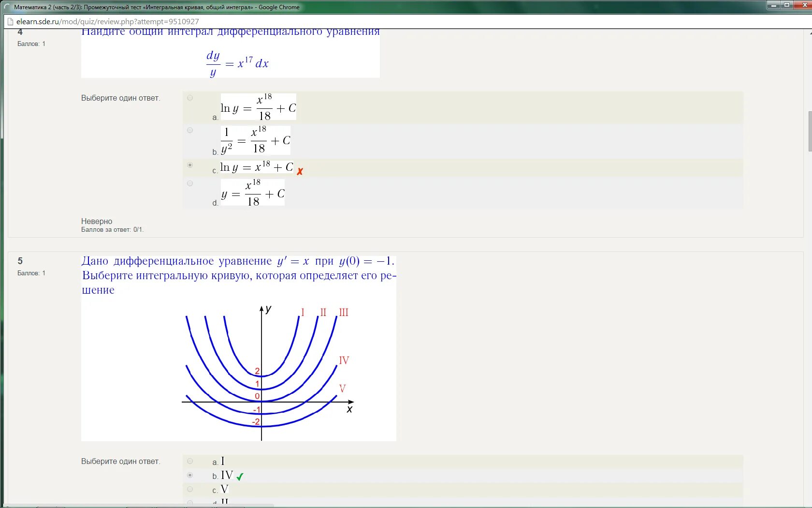
Task: Select radio button for answer c ln y = x^18 + C
Action: tap(190, 165)
